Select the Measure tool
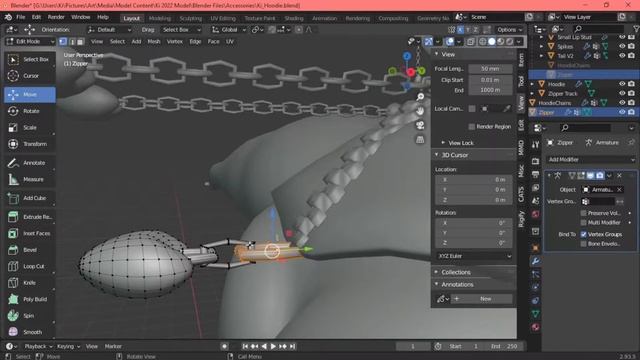Viewport: 640px width, 360px height. coord(30,179)
